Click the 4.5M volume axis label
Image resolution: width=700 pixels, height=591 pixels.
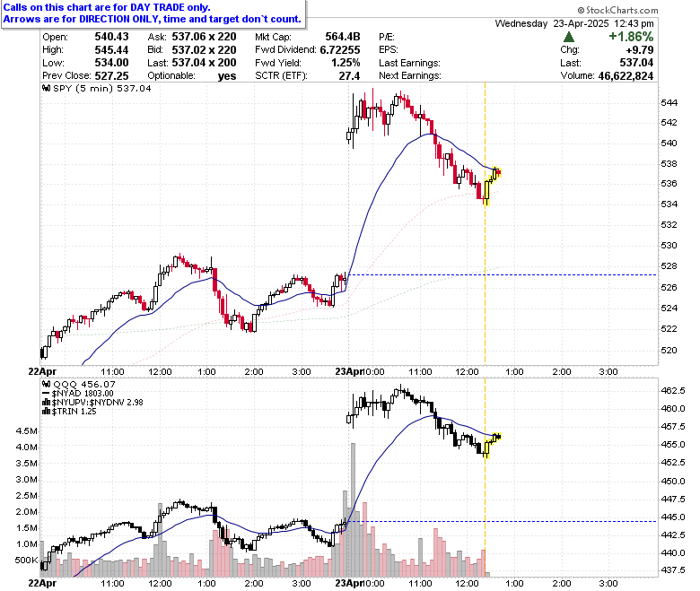click(27, 430)
